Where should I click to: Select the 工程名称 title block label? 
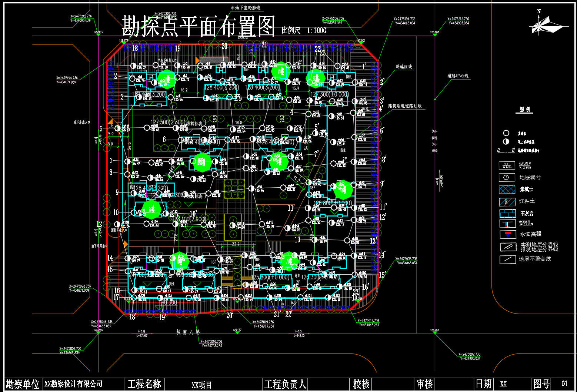coord(144,384)
